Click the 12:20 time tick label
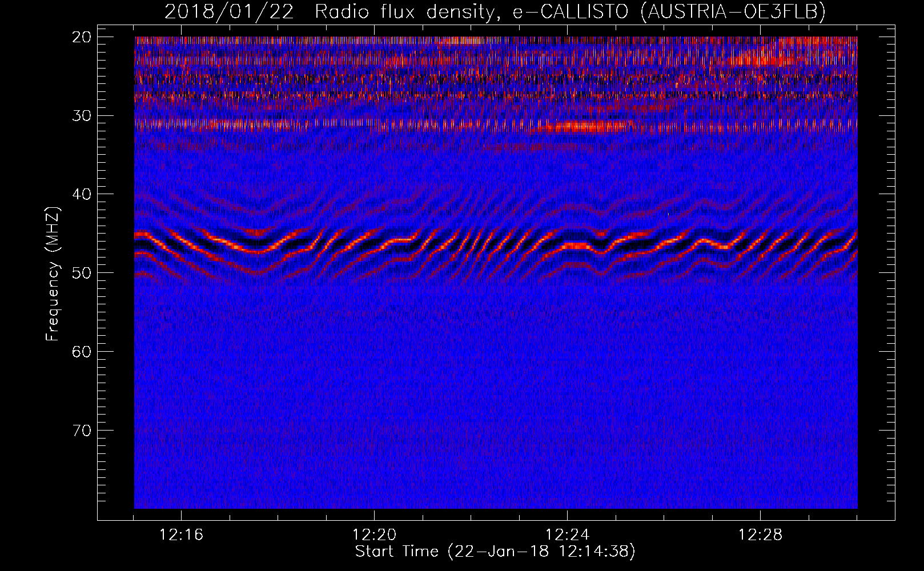 click(x=375, y=535)
